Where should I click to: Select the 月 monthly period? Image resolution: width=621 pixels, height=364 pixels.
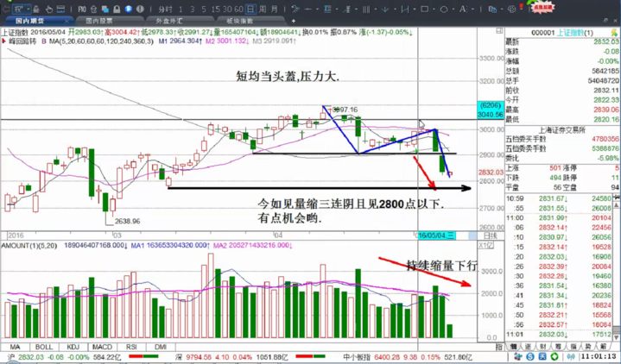pos(274,9)
